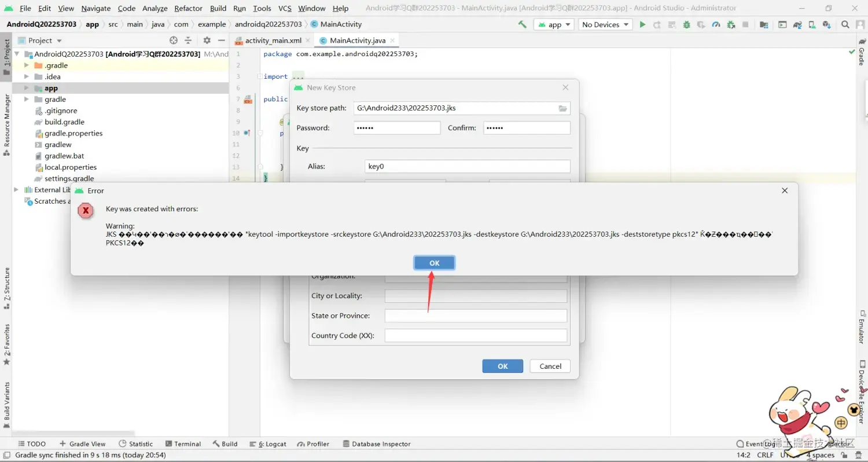The image size is (868, 462).
Task: Click the locate/scroll-from-source target icon in Project panel
Action: point(174,41)
